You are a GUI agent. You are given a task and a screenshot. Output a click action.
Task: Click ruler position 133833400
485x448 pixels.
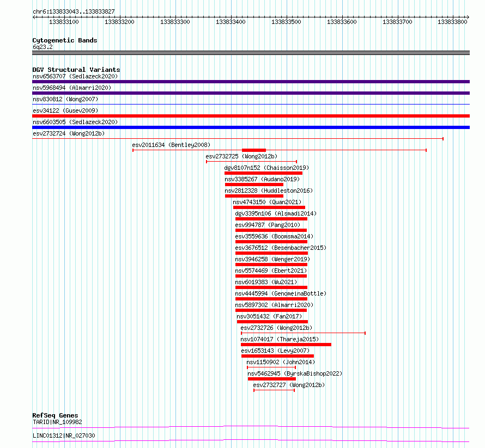[231, 22]
